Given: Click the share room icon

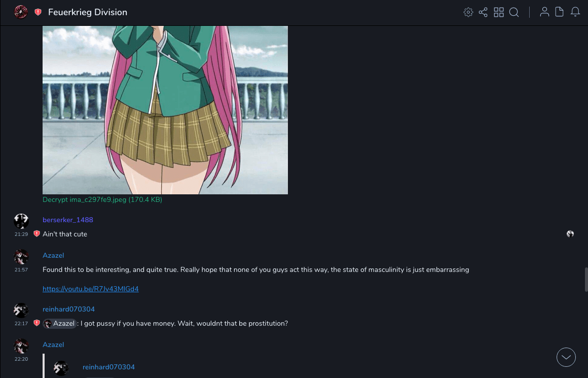Looking at the screenshot, I should (x=483, y=12).
